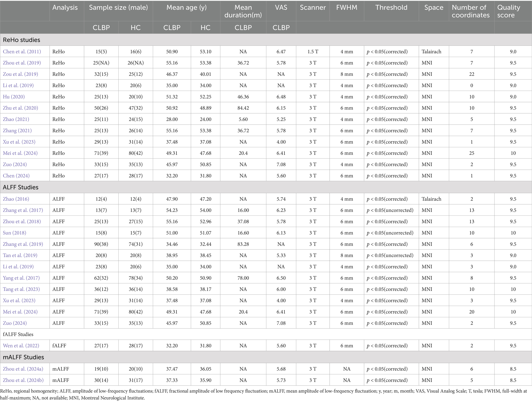This screenshot has width=532, height=402.
Task: Click the Number of coordinates header
Action: tap(470, 11)
